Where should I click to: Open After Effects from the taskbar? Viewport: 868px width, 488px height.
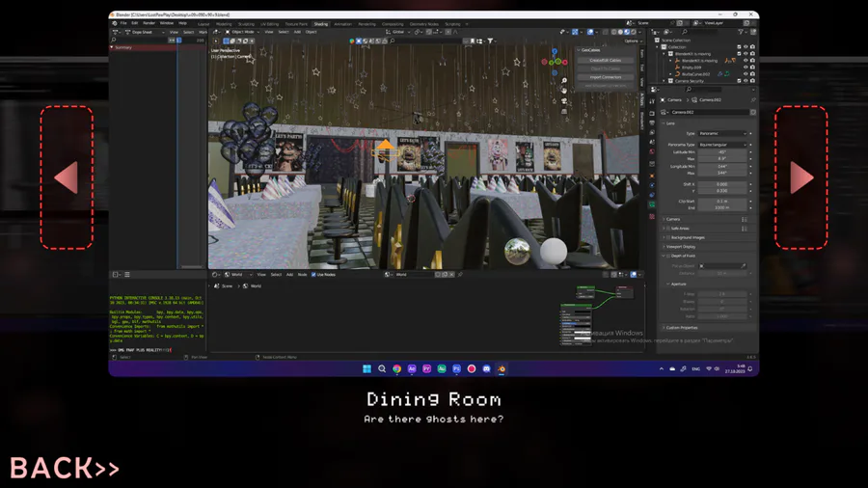click(412, 368)
